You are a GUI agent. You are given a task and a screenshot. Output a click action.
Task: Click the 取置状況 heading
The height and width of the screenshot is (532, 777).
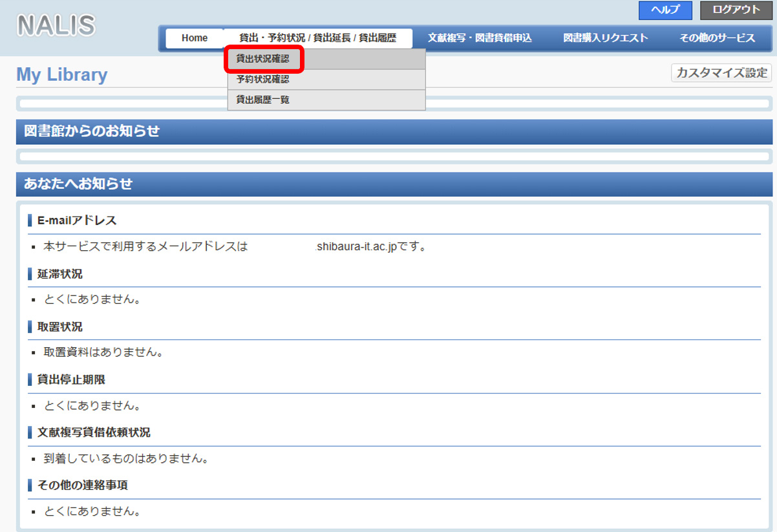pos(59,327)
